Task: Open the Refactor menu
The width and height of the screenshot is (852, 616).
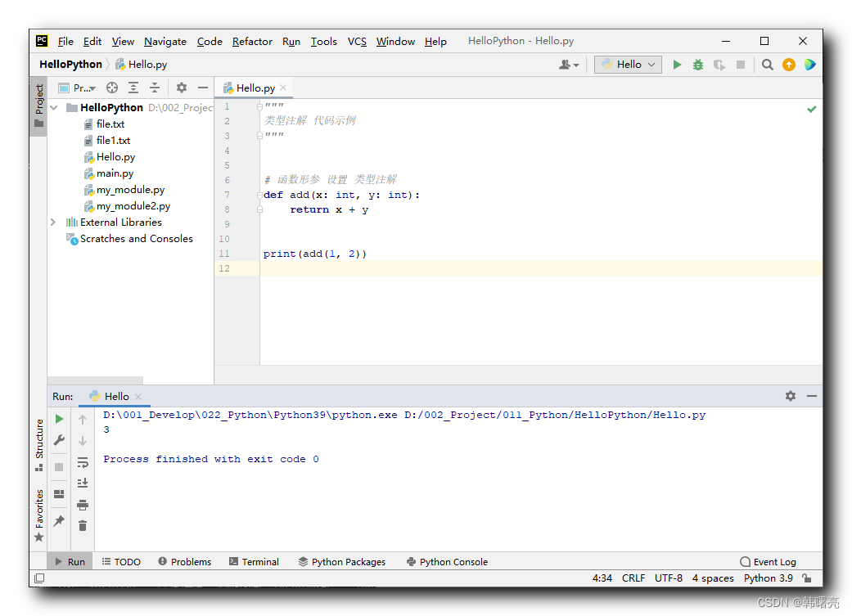Action: tap(252, 41)
